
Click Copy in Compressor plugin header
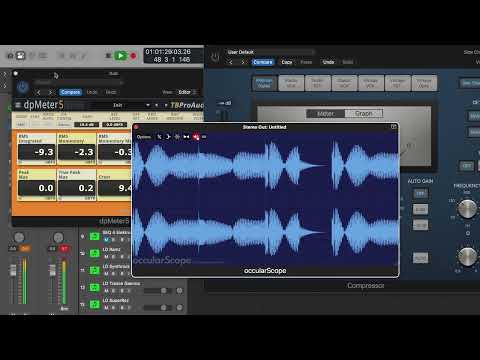(x=287, y=62)
